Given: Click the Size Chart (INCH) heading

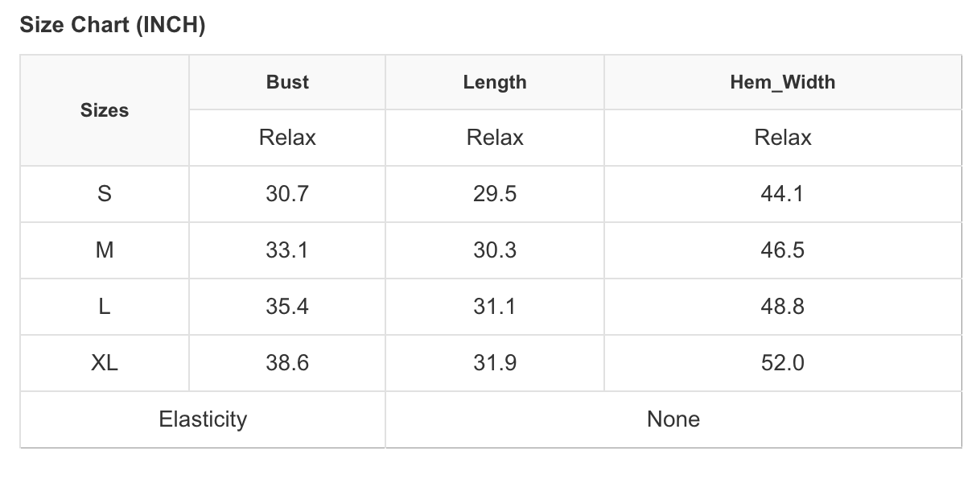Looking at the screenshot, I should click(113, 25).
